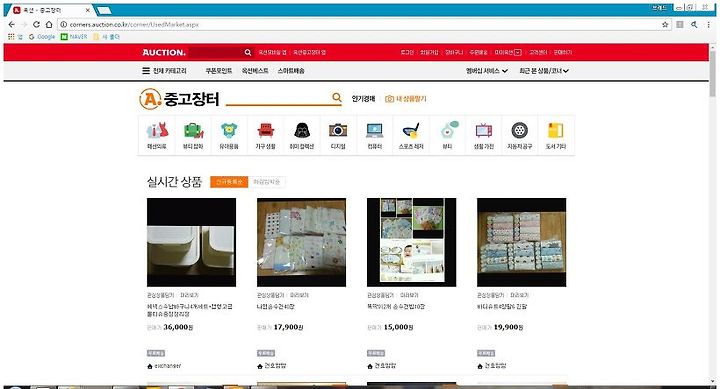Open the golf club sports category icon
Screen dimensions: 720x389
tap(411, 130)
